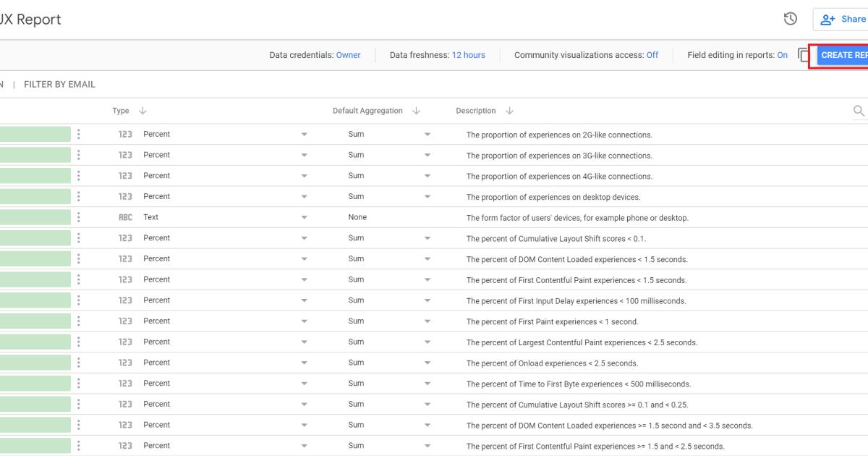Click sort arrow beside Description header
This screenshot has height=456, width=868.
(509, 111)
